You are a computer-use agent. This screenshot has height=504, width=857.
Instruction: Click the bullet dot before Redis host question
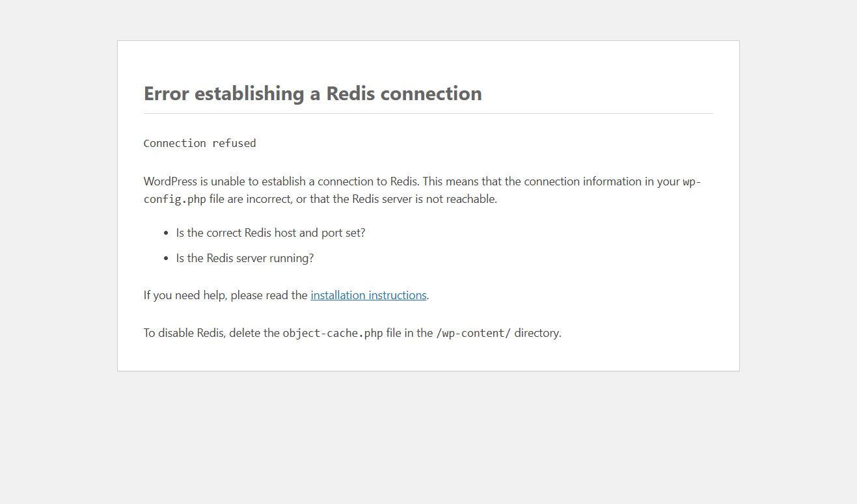coord(166,233)
